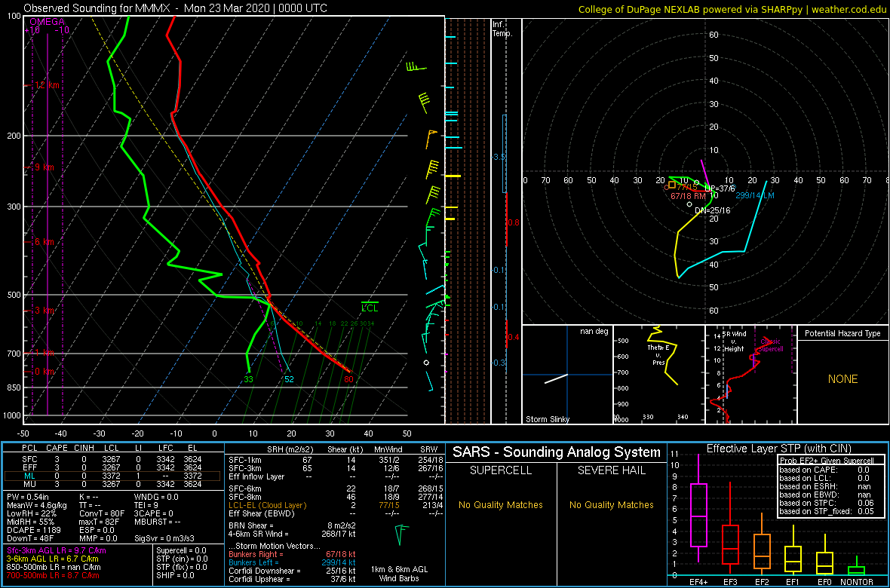The height and width of the screenshot is (588, 890).
Task: Click the yellow NONE hazard text
Action: (x=842, y=379)
